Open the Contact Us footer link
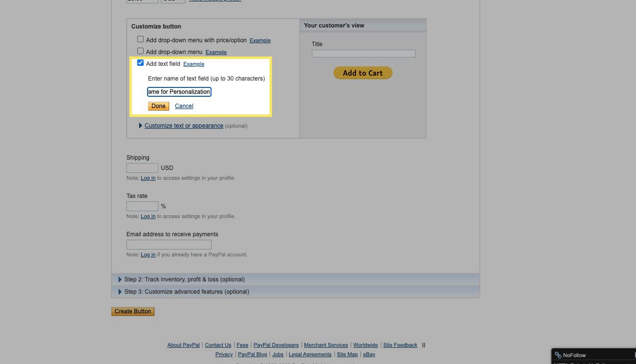636x364 pixels. (218, 345)
